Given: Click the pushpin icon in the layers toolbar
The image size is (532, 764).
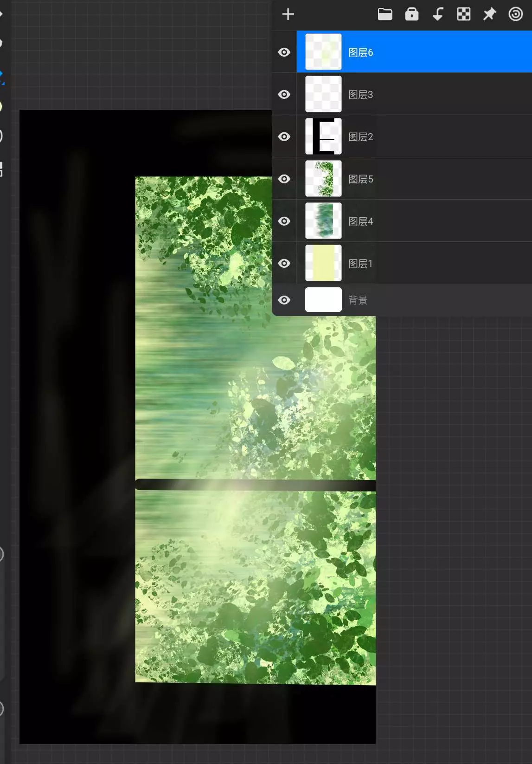Looking at the screenshot, I should (489, 14).
